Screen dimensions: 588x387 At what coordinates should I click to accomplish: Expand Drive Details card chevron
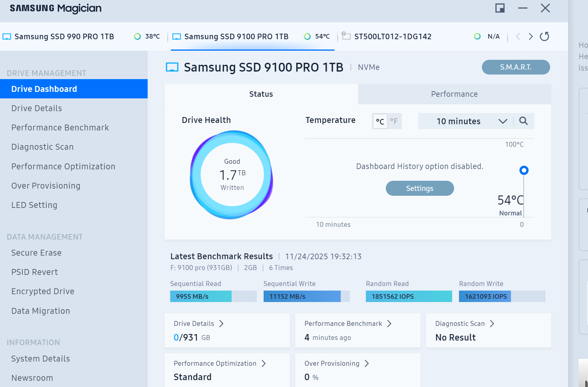pyautogui.click(x=221, y=324)
